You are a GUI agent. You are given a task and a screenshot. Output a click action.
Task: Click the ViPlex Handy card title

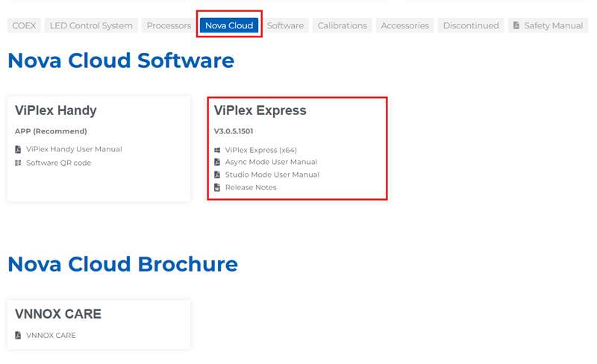pyautogui.click(x=55, y=110)
